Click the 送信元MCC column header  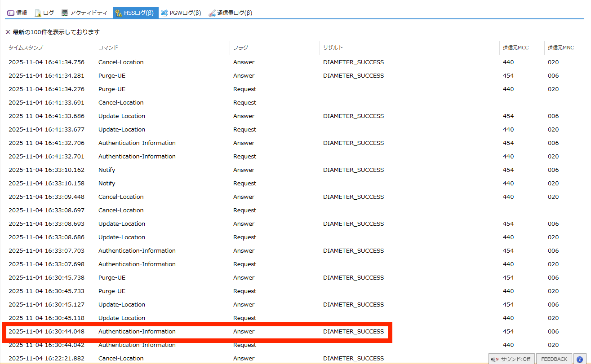pyautogui.click(x=515, y=48)
